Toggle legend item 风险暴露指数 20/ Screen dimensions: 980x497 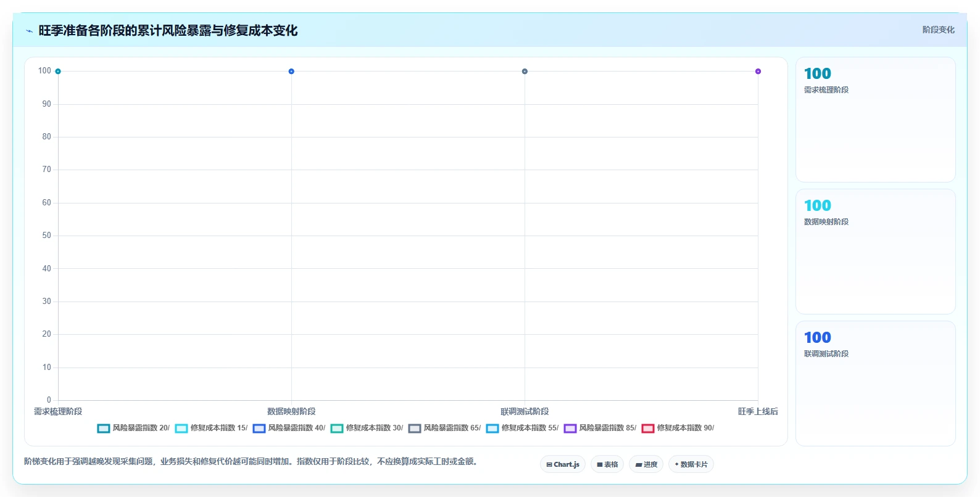133,428
